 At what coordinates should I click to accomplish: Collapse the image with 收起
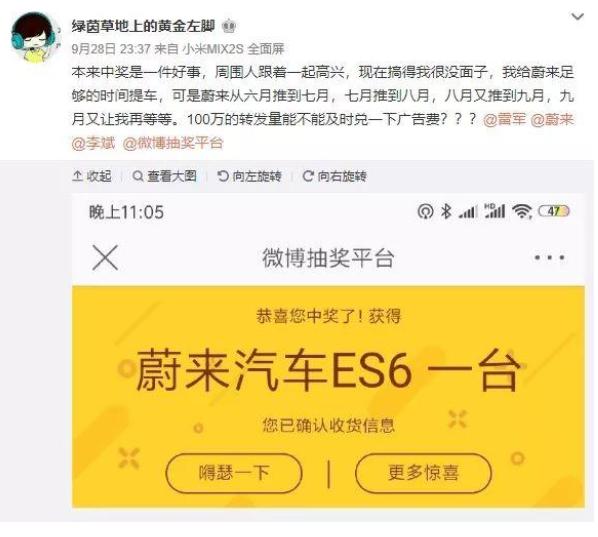tap(92, 176)
